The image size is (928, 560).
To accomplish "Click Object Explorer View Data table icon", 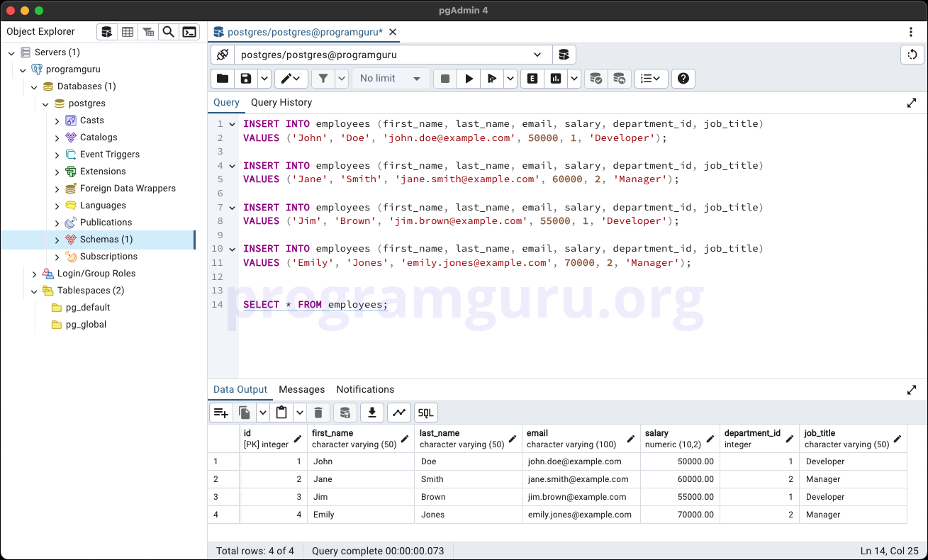I will pyautogui.click(x=128, y=32).
